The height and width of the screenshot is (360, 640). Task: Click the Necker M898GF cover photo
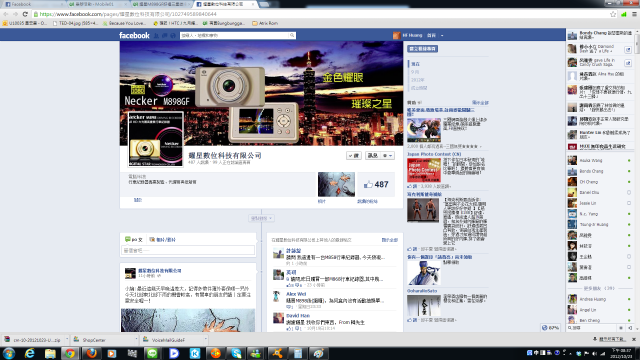(261, 93)
